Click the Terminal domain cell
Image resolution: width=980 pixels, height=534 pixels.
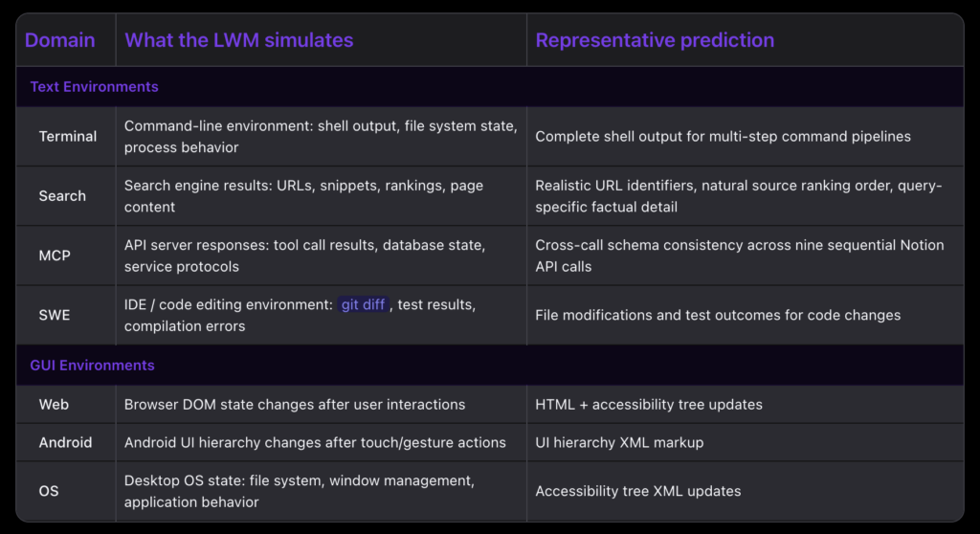click(x=66, y=136)
